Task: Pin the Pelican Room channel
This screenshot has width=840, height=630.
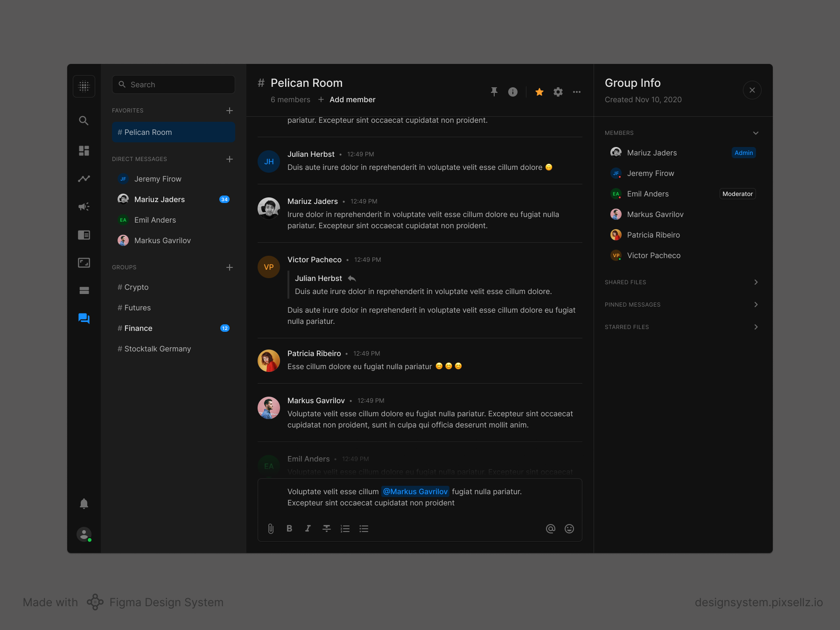Action: tap(494, 92)
